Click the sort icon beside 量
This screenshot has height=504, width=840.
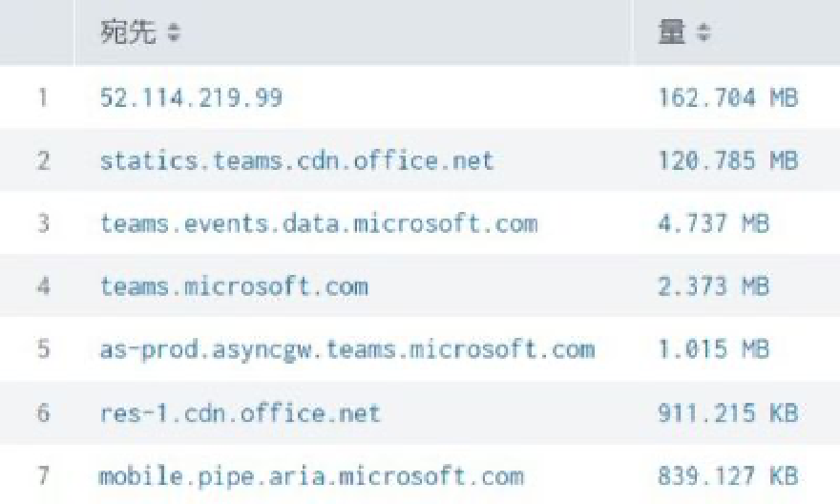point(704,33)
